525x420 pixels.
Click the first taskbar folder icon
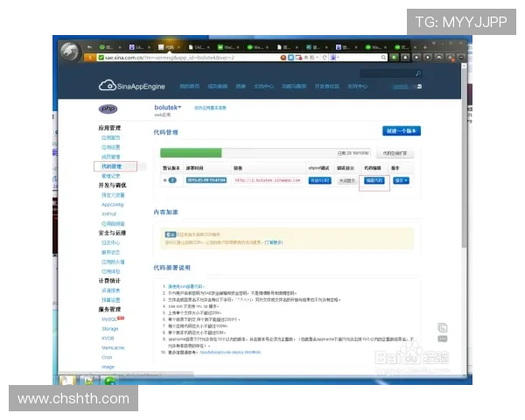[67, 380]
